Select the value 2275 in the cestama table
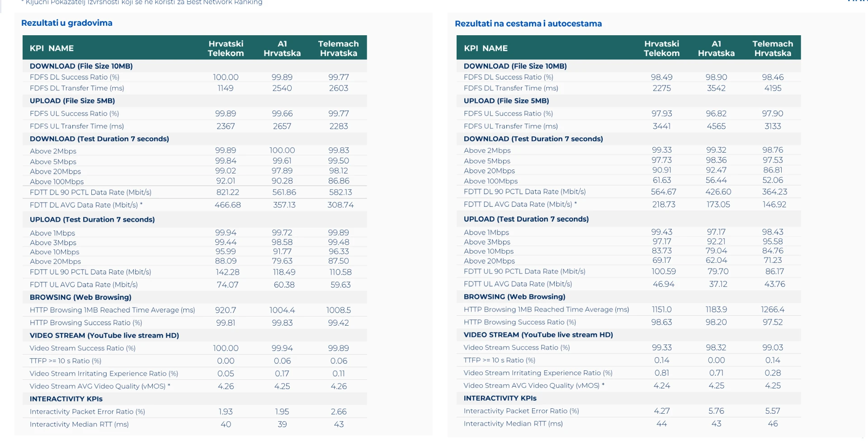 tap(661, 88)
